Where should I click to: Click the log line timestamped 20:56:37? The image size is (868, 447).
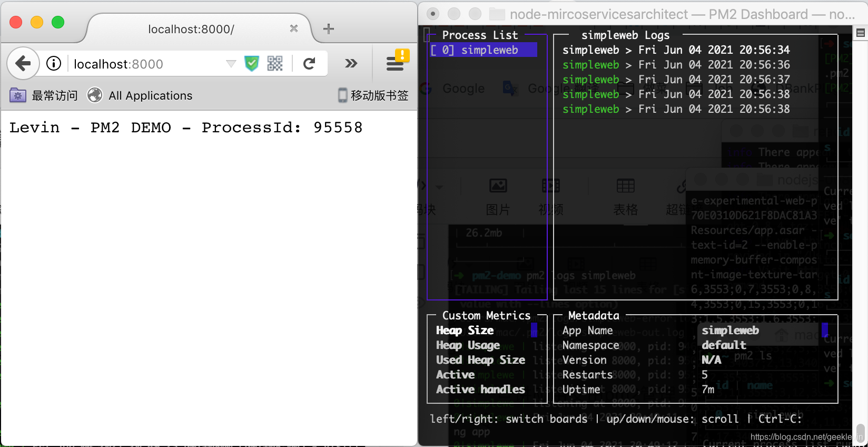[x=676, y=80]
